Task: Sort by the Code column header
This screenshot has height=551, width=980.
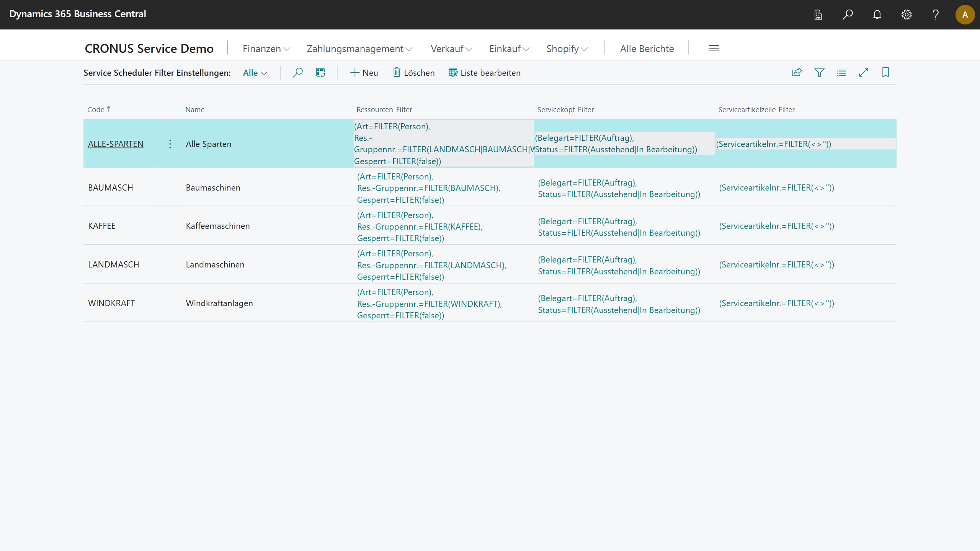Action: [99, 109]
